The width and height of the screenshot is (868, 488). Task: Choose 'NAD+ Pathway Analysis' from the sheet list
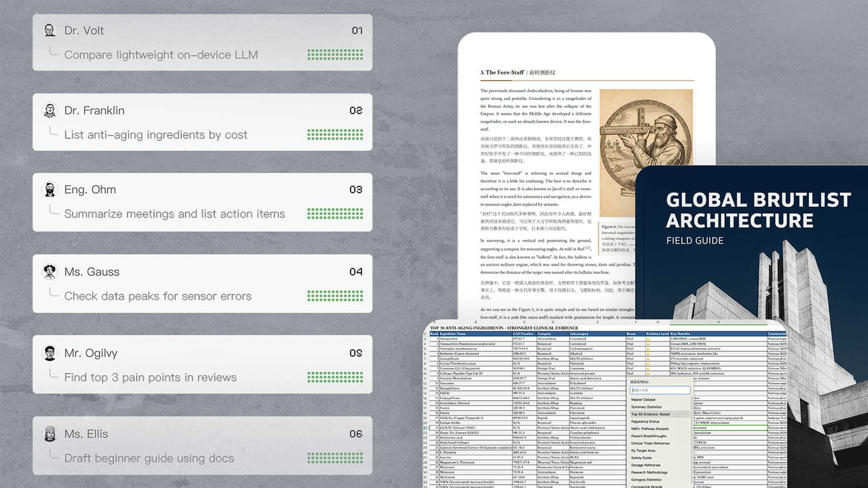point(650,429)
